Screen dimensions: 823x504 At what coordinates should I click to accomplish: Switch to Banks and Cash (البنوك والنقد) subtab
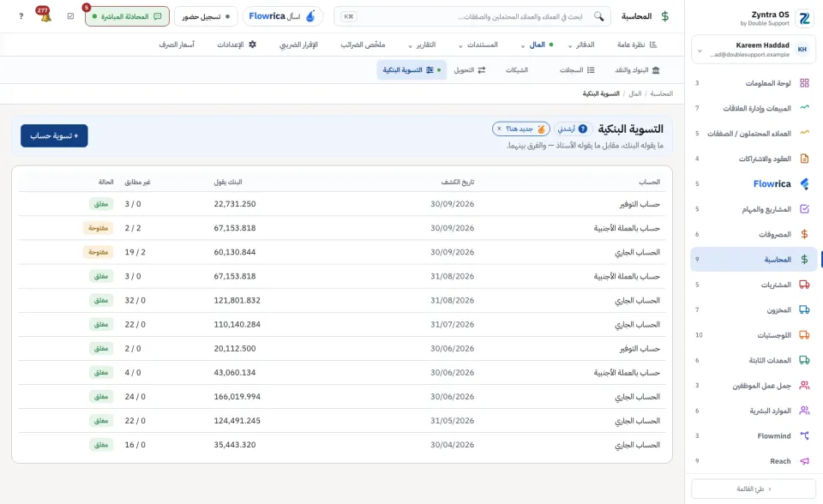(x=637, y=69)
